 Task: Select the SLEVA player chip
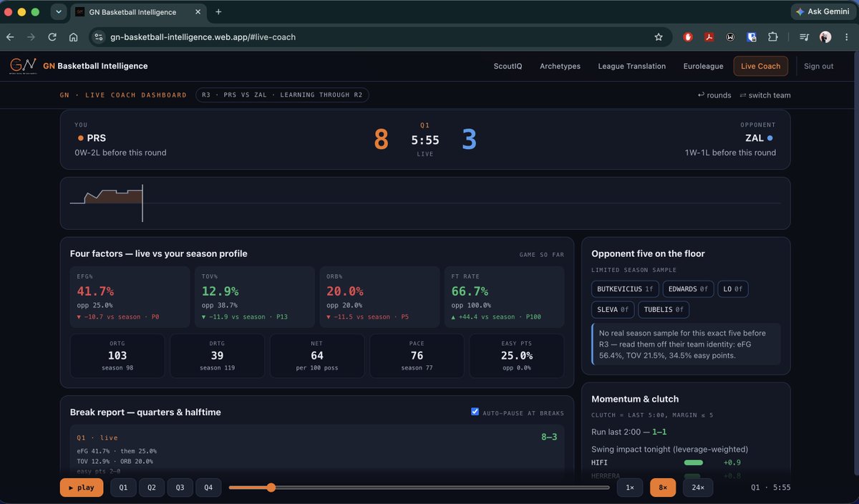click(612, 310)
